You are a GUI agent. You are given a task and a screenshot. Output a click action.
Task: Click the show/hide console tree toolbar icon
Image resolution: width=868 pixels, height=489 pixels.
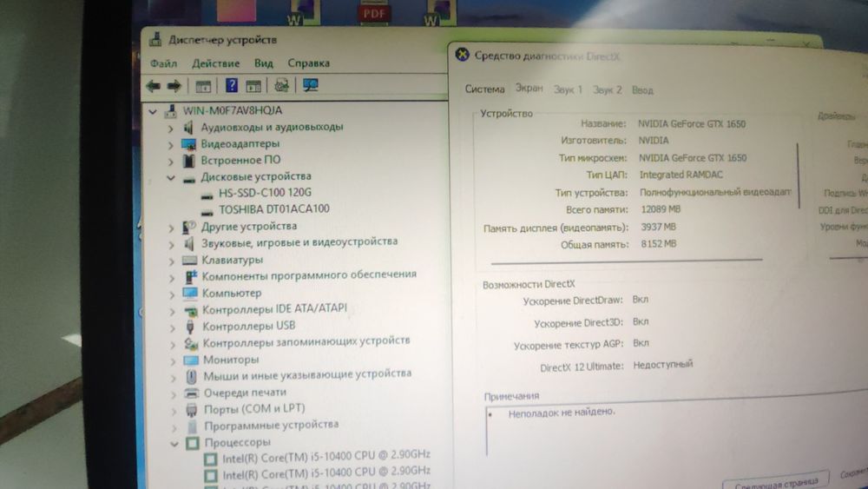click(x=203, y=86)
